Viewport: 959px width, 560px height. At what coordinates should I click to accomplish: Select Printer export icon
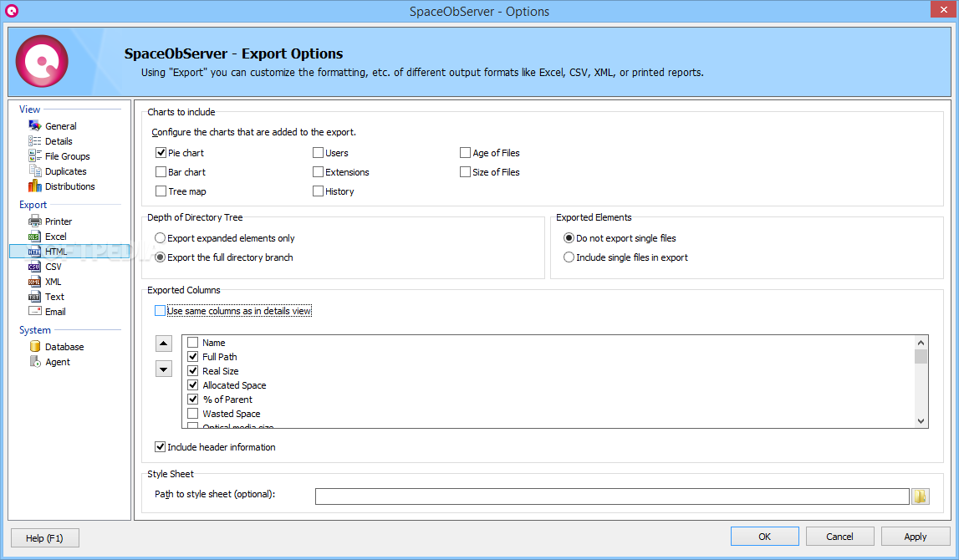pyautogui.click(x=35, y=221)
